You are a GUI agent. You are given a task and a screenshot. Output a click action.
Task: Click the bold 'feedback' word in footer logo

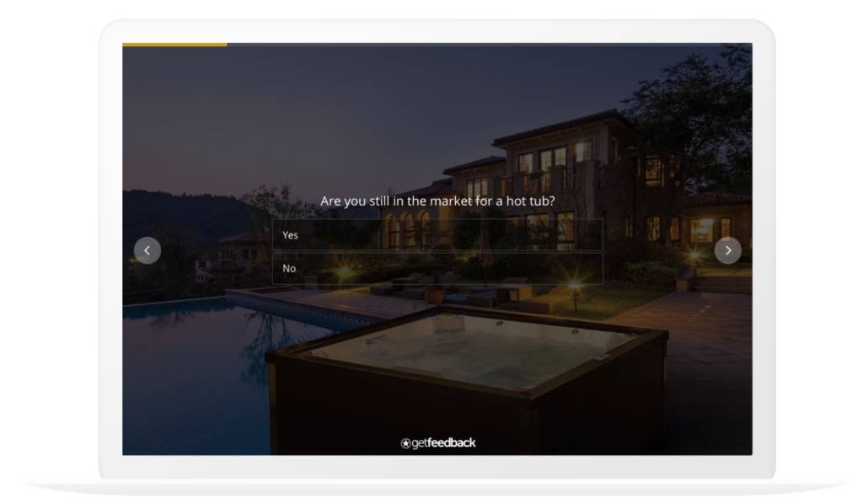tap(452, 442)
